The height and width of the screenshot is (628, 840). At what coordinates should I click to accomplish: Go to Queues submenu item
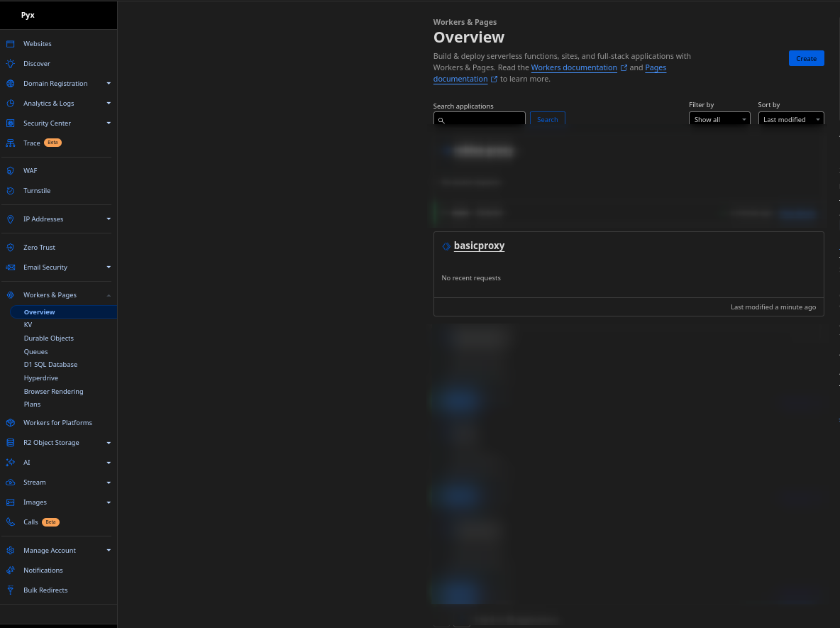36,351
